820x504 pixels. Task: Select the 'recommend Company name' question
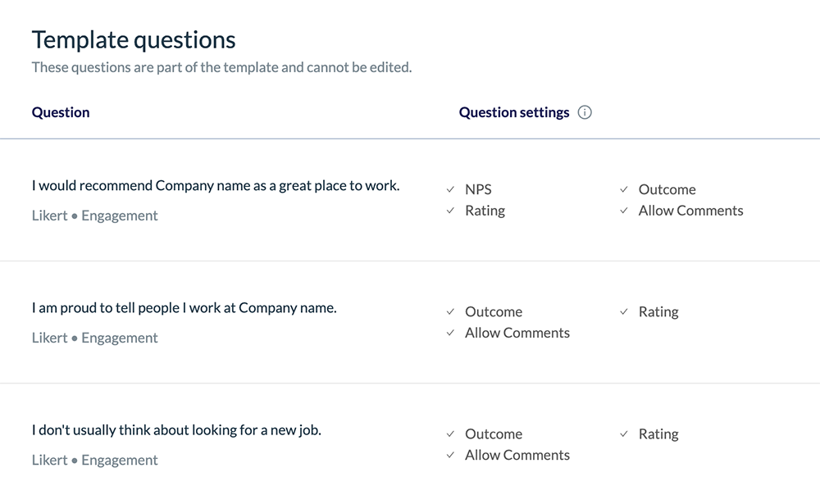[x=216, y=186]
